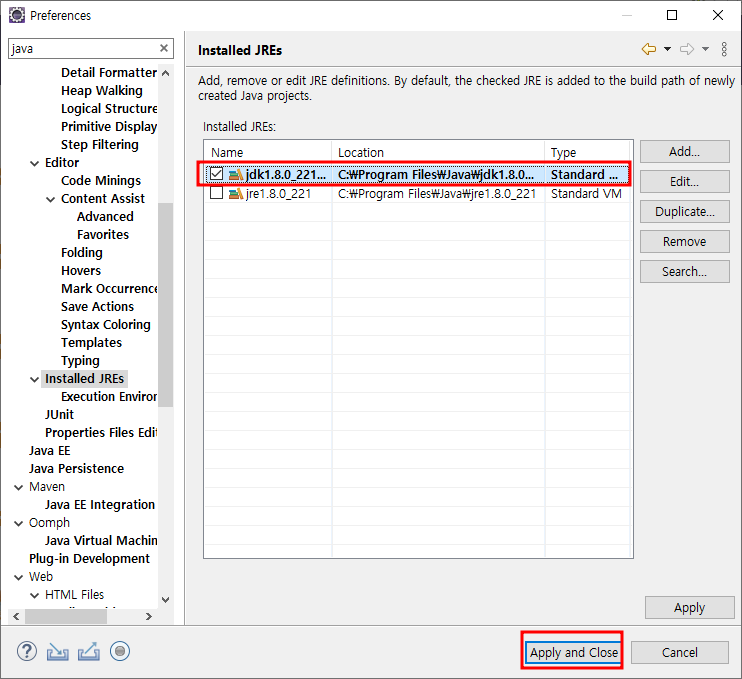742x679 pixels.
Task: Select Hovers in the tree
Action: tap(81, 270)
